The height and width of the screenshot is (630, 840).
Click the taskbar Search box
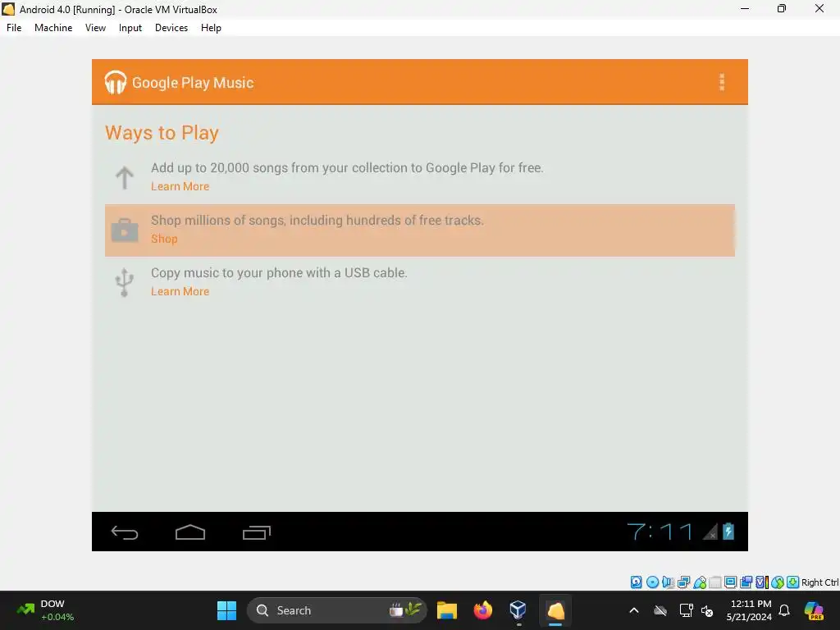[336, 610]
